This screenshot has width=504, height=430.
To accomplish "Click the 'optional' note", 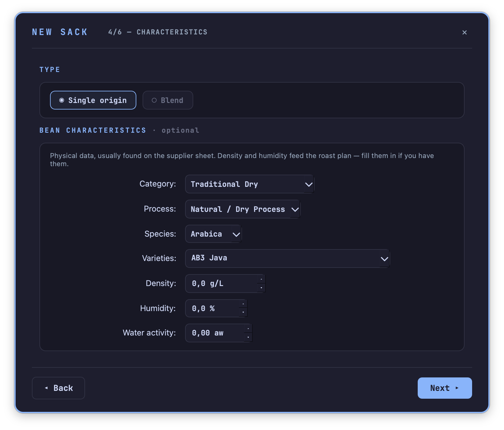I will click(180, 130).
